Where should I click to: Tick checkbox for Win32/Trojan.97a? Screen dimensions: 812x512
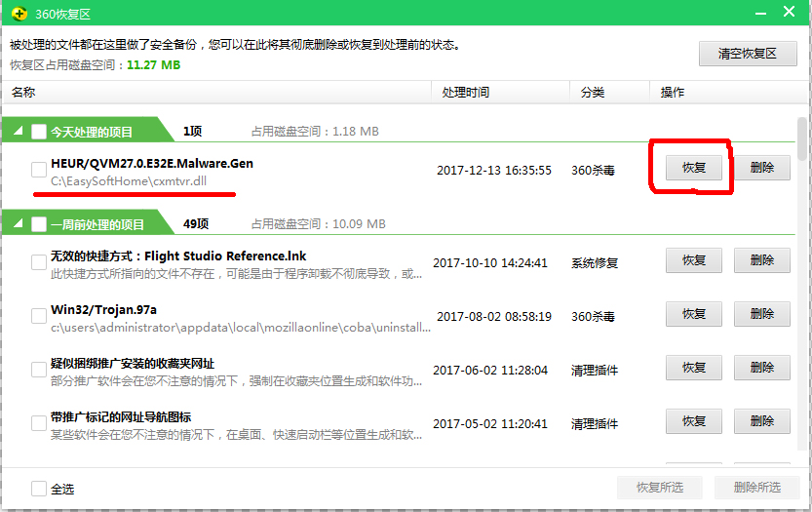click(x=39, y=316)
